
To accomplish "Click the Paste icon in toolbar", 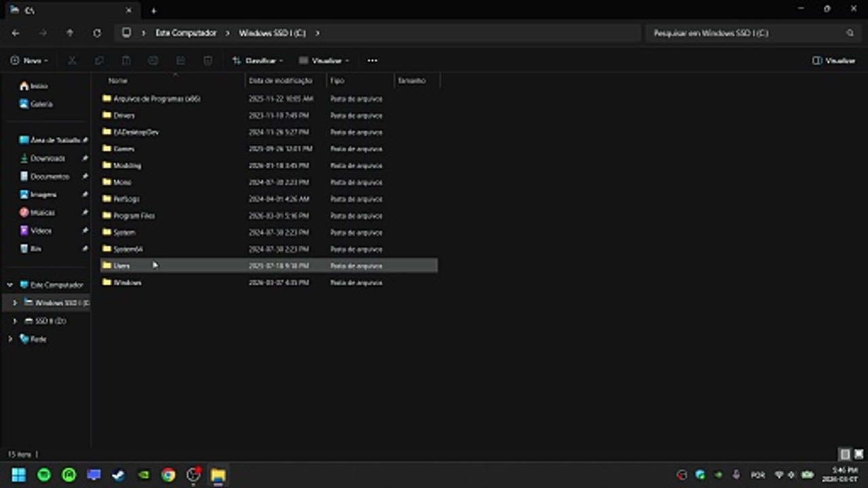I will (126, 60).
